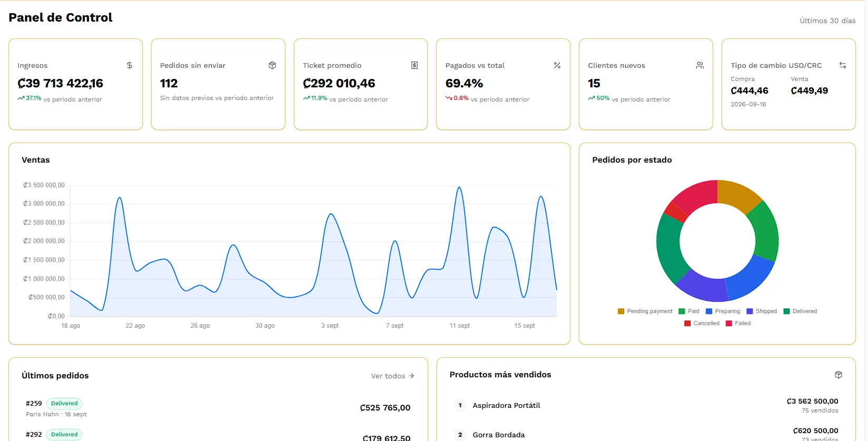Click the Últimos 30 días period label
This screenshot has height=441, width=868.
point(827,21)
